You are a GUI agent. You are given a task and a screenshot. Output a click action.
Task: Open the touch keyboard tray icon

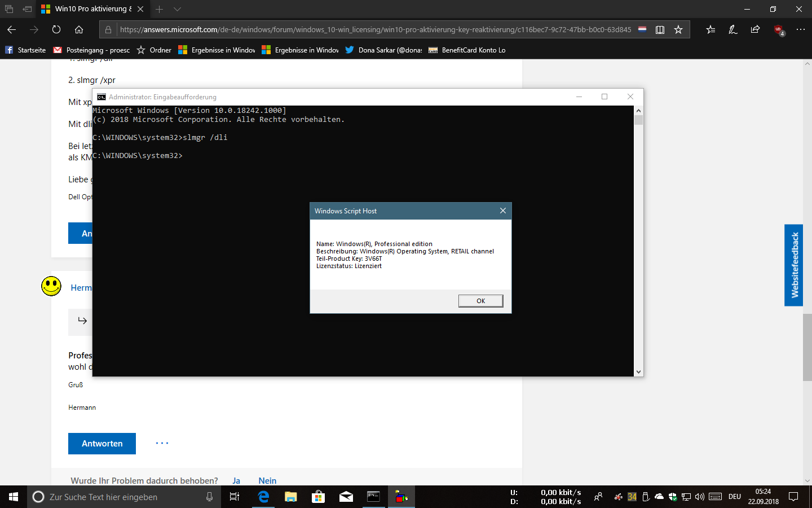716,497
